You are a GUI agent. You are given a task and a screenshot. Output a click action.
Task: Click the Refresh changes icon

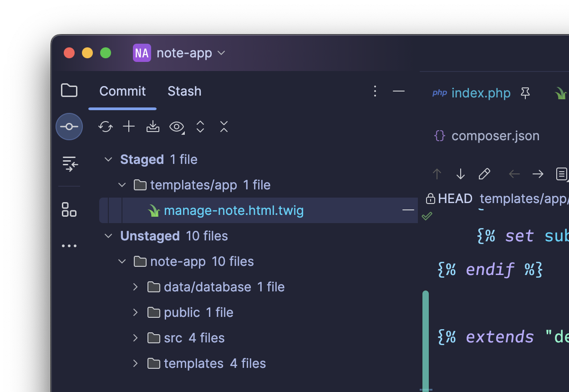(x=105, y=127)
